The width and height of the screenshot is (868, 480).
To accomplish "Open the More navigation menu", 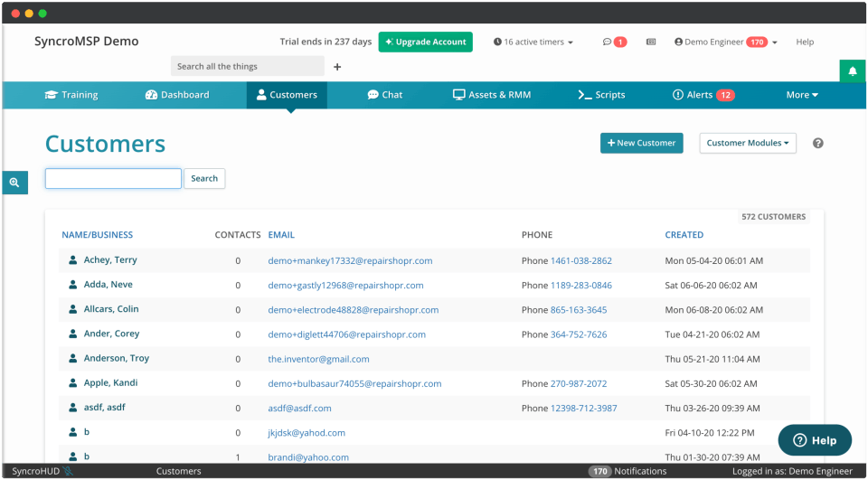I will (x=802, y=95).
